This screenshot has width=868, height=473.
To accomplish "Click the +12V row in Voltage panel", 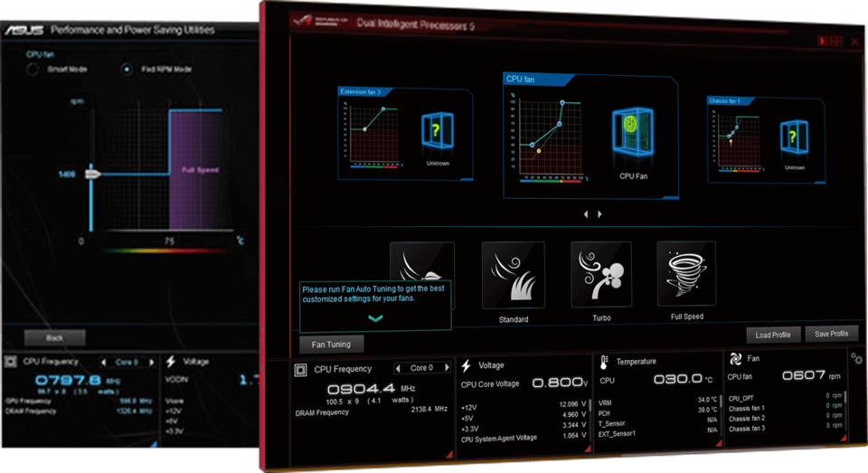I will point(523,406).
